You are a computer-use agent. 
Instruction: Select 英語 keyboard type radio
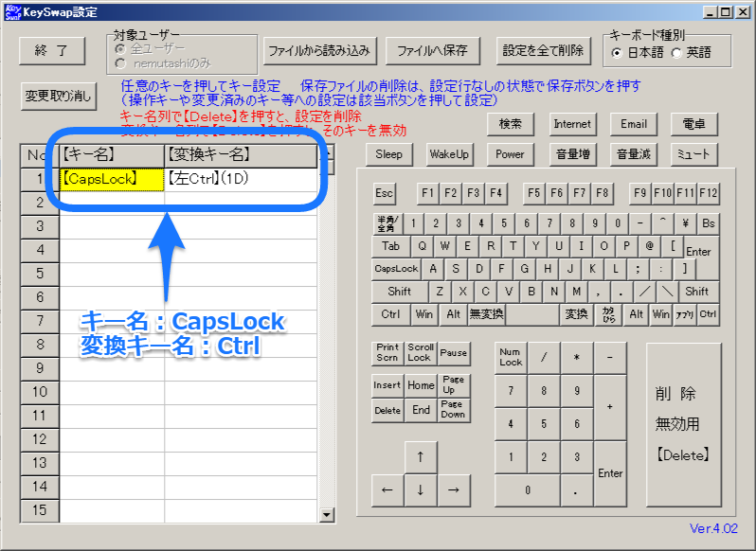692,53
